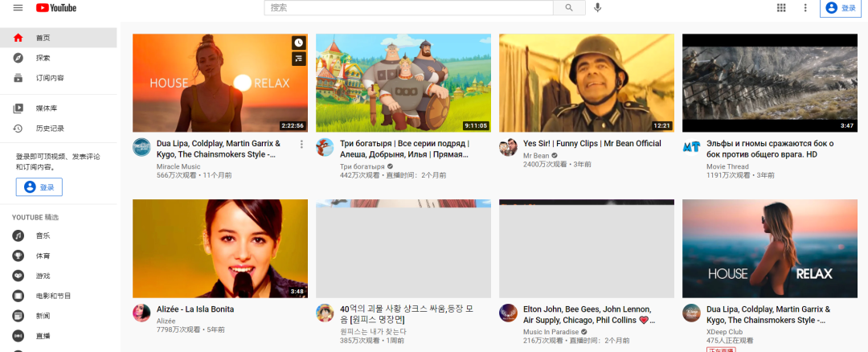Open title 'Alizée - La Isla Bonita'
868x352 pixels.
(195, 309)
